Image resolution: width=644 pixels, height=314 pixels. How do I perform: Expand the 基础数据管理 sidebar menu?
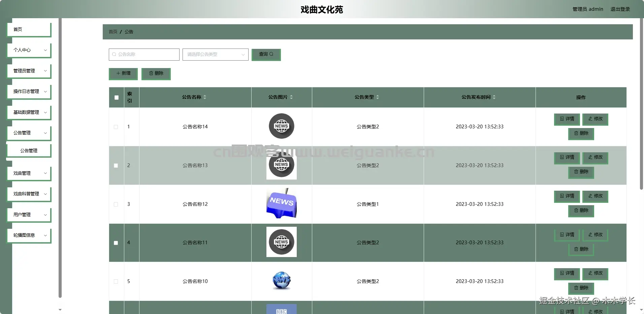coord(29,112)
